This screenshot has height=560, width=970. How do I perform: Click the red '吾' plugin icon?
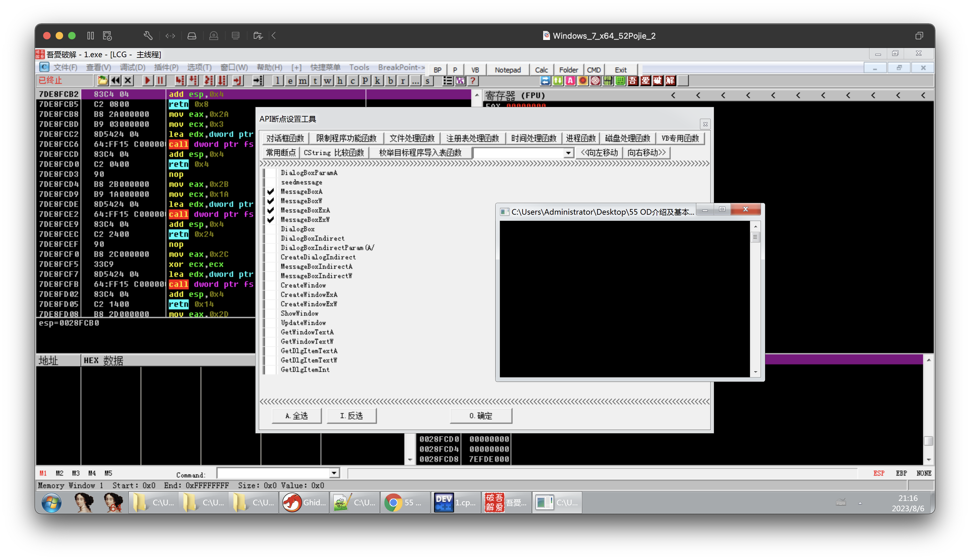click(x=633, y=81)
